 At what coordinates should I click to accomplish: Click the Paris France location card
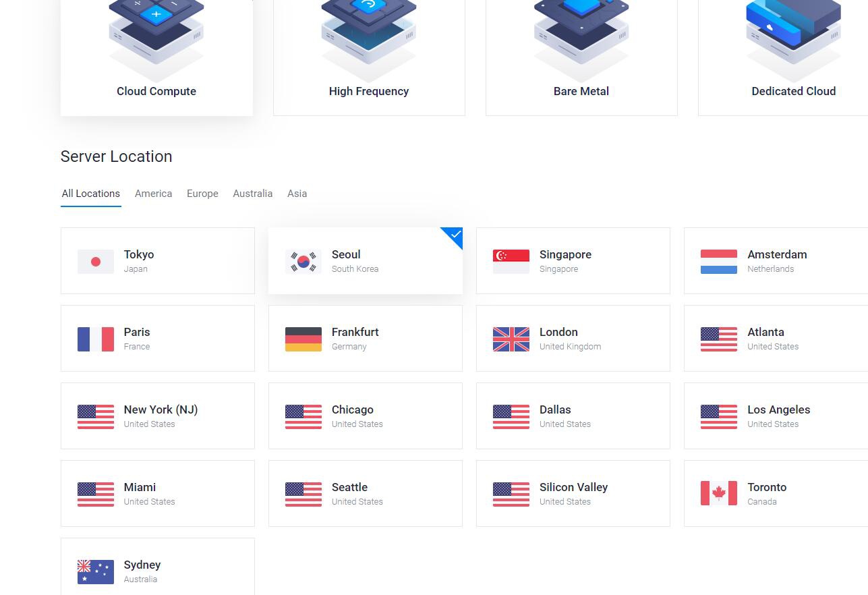(157, 339)
